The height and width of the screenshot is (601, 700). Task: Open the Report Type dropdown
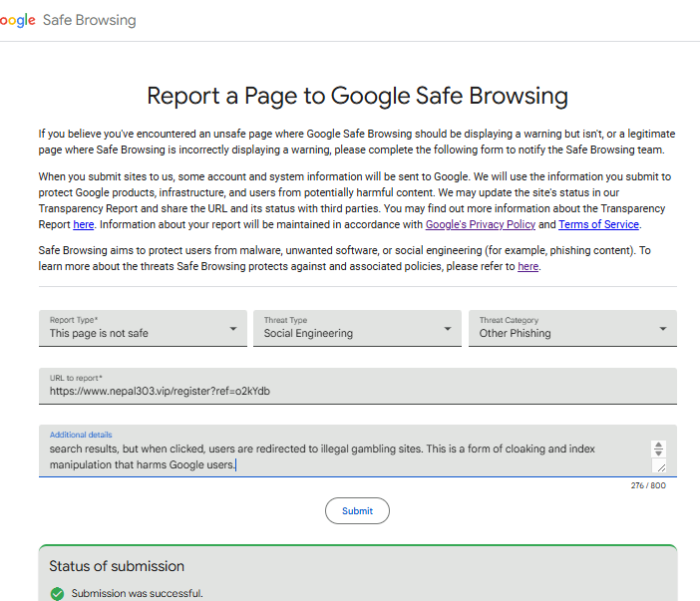point(143,328)
